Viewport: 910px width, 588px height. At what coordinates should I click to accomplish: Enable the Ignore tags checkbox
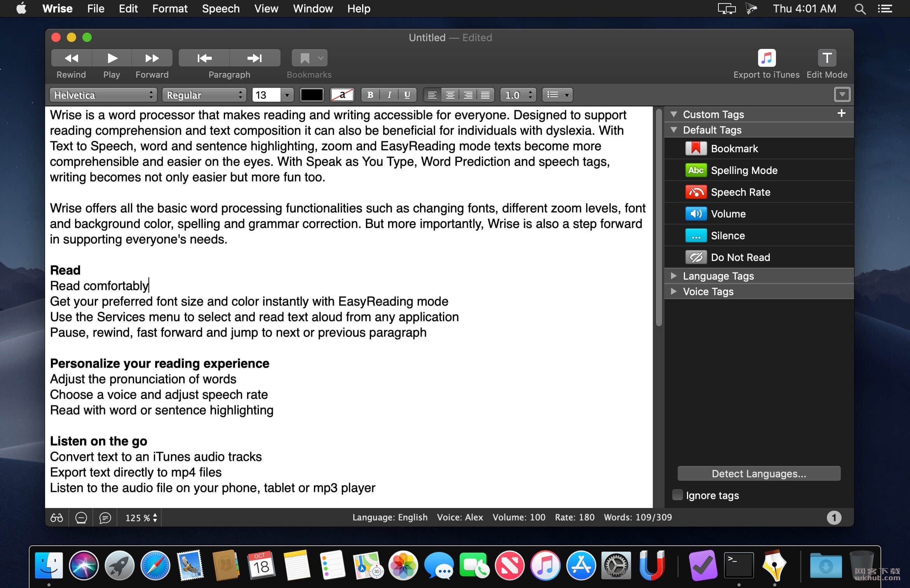point(677,495)
